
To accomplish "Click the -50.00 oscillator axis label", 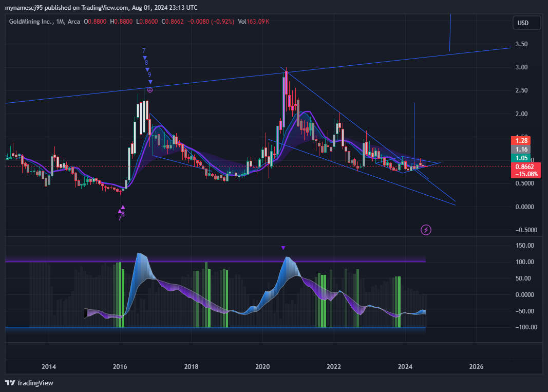I will coord(524,311).
